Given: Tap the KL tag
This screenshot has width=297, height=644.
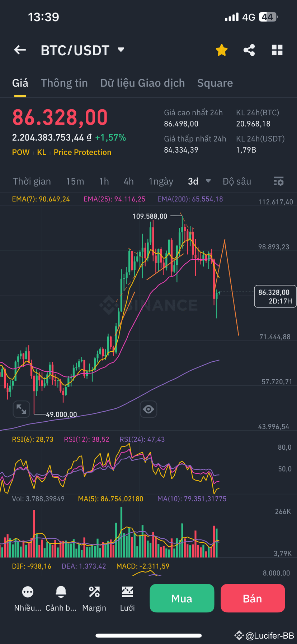Looking at the screenshot, I should 42,152.
